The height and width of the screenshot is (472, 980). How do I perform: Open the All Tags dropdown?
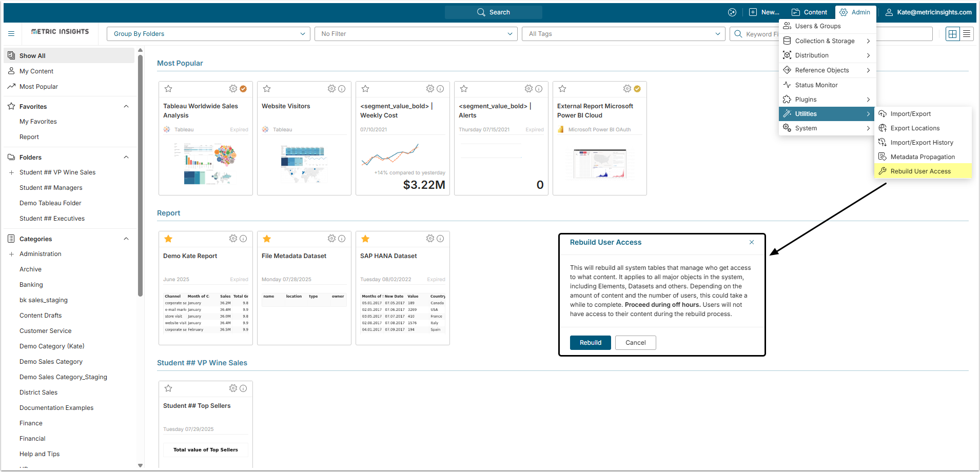click(x=623, y=34)
